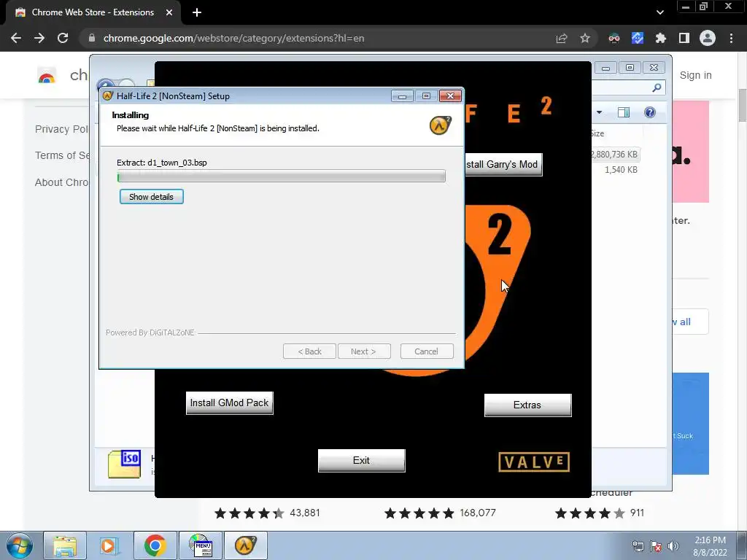
Task: Click the Action Center flag tray icon
Action: click(x=656, y=546)
